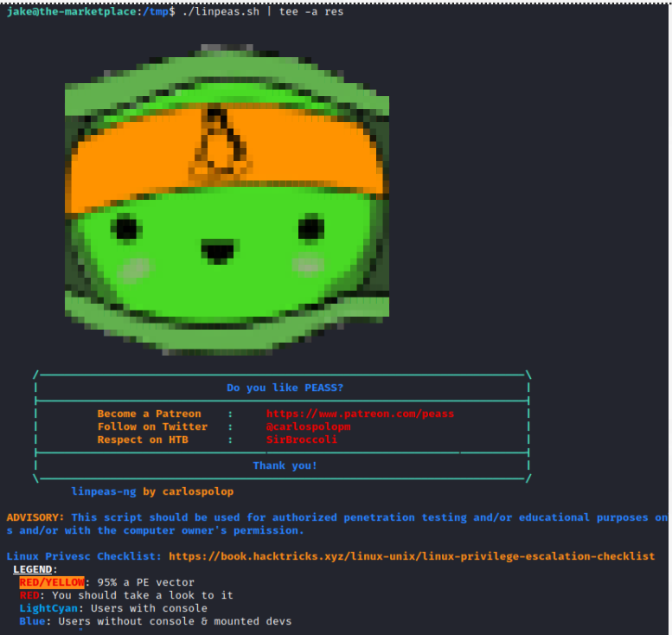
Task: Click the 'Follow on Twitter' label
Action: point(152,427)
